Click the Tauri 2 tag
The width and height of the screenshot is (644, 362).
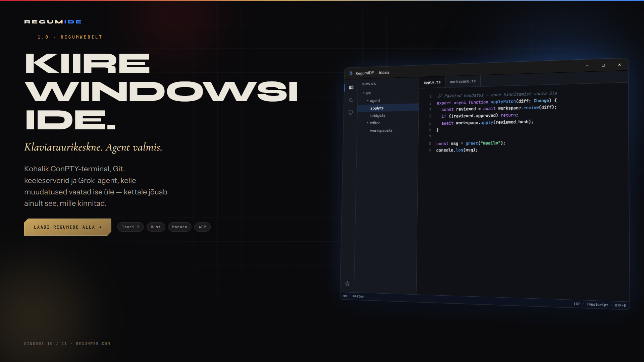click(x=130, y=227)
